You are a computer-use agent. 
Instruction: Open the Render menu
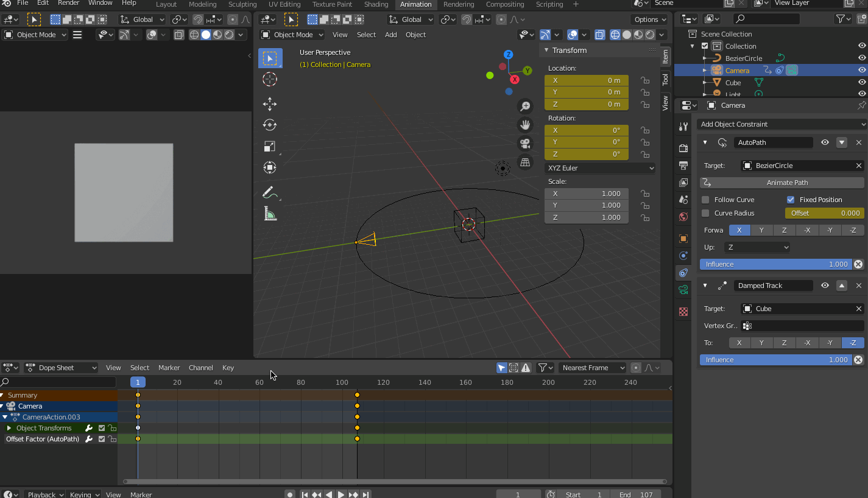(68, 4)
